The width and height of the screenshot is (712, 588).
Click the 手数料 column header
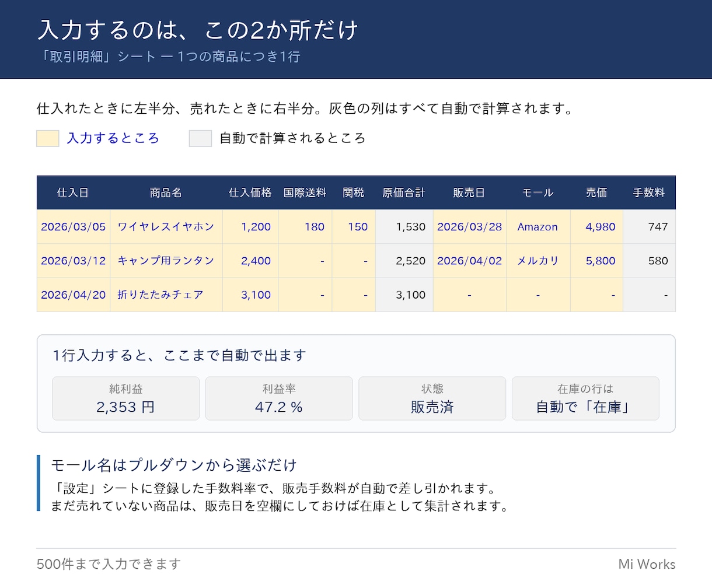(x=650, y=192)
